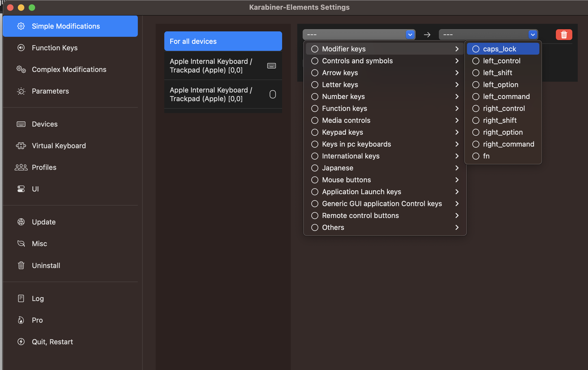Click the Complex Modifications gears icon
The image size is (588, 370).
(21, 69)
